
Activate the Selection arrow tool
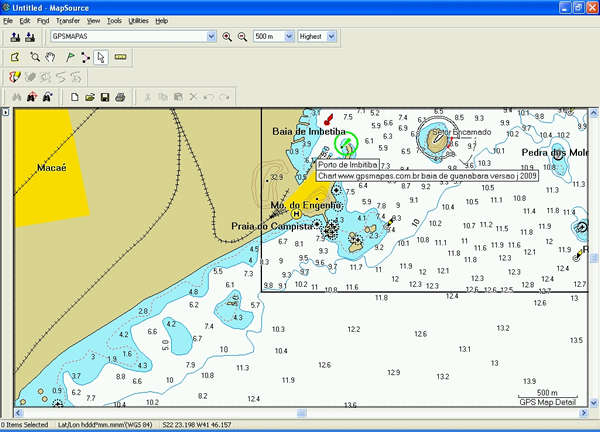tap(100, 57)
